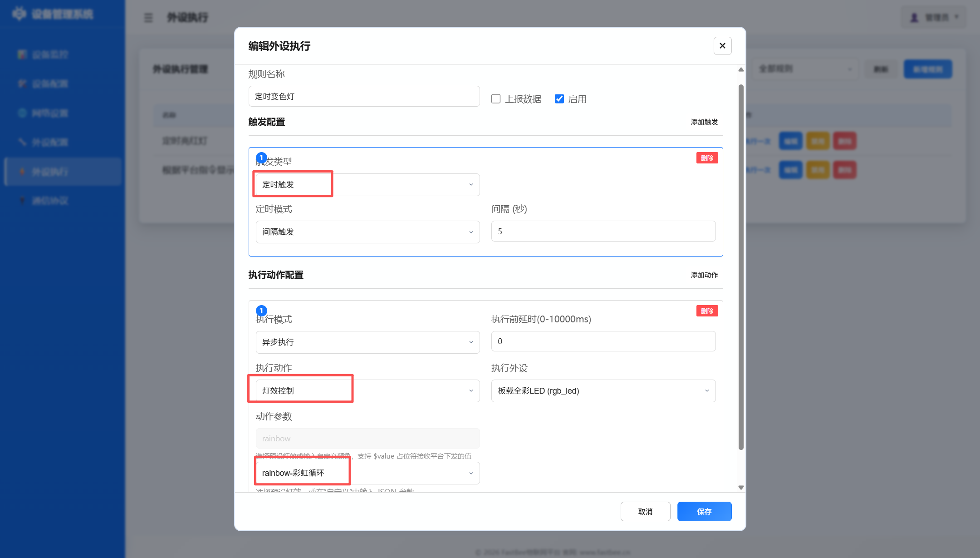The image size is (980, 558).
Task: Click the third item in the left sidebar
Action: tap(63, 113)
